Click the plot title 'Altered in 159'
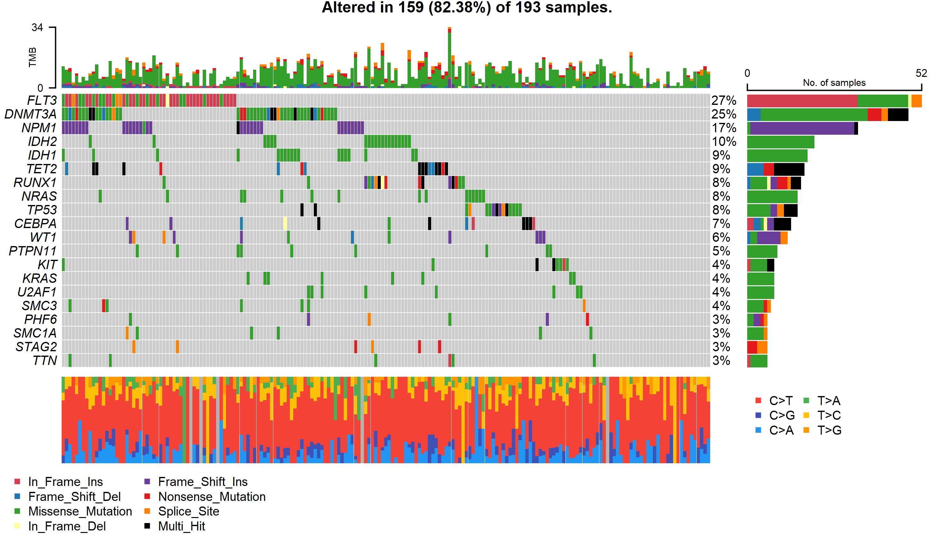The image size is (934, 560). click(467, 7)
